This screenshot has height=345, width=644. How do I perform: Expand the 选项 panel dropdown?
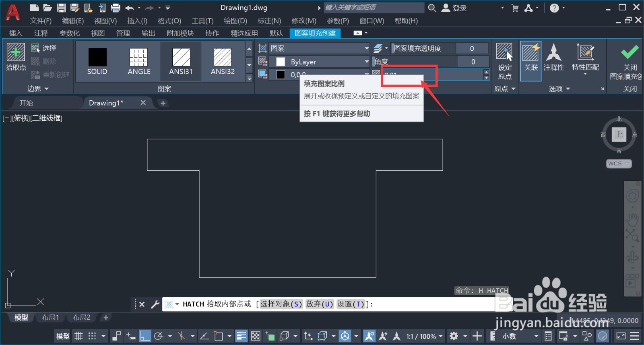559,89
